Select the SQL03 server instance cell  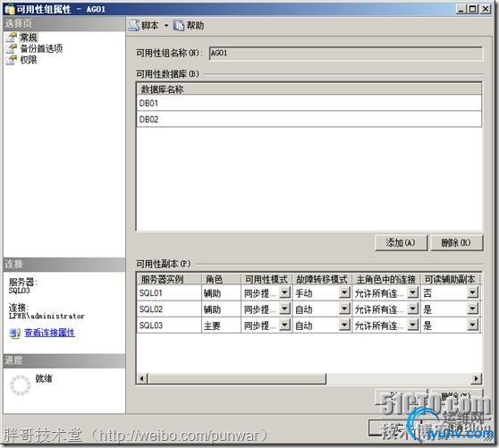169,325
